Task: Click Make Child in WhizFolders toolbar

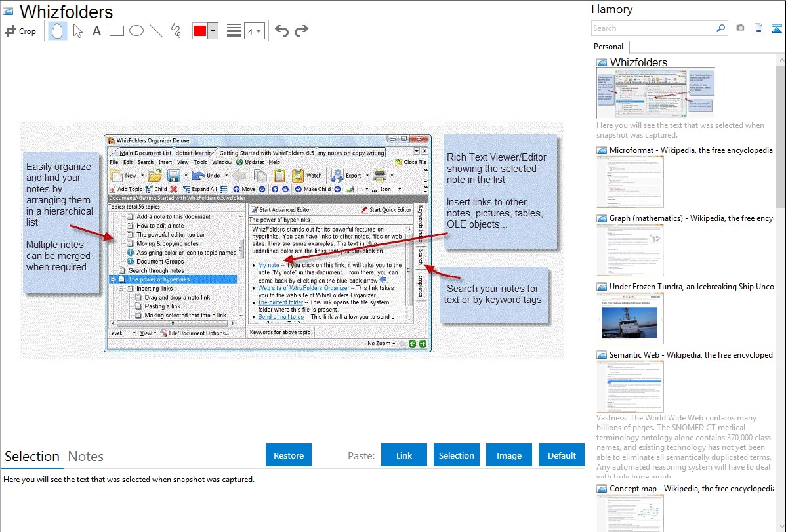Action: [x=313, y=189]
